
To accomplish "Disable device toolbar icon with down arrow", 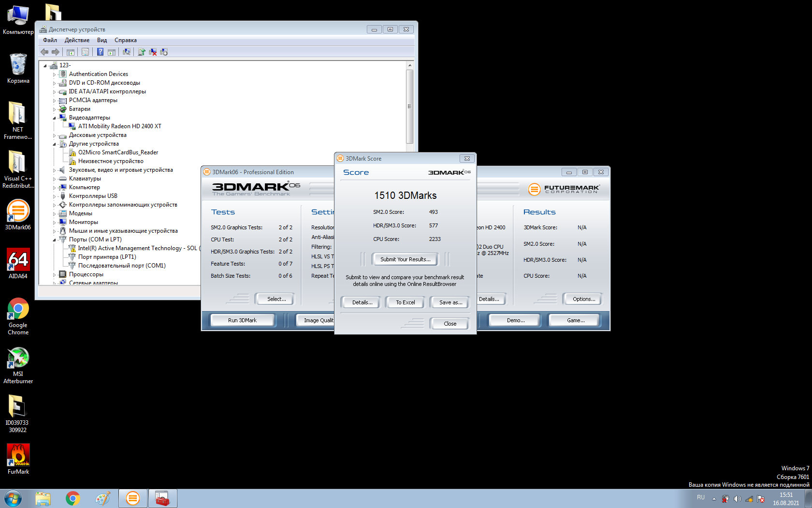I will [x=164, y=52].
